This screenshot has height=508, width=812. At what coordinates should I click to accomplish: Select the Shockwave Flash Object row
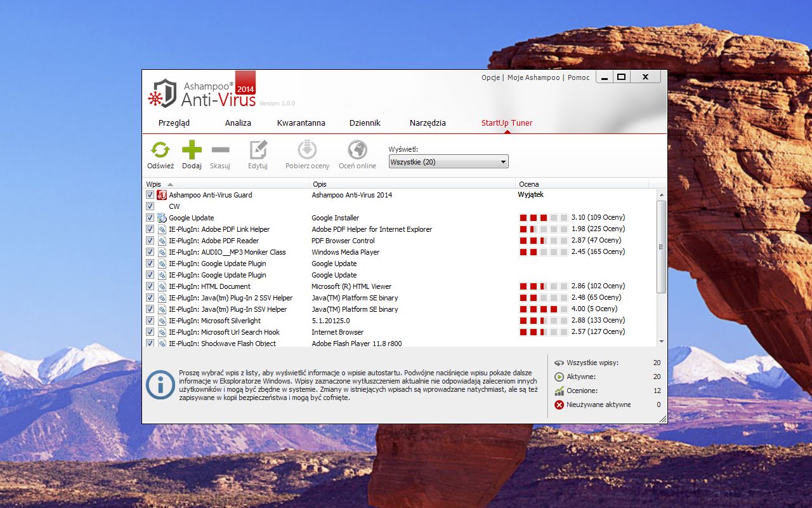pos(400,343)
